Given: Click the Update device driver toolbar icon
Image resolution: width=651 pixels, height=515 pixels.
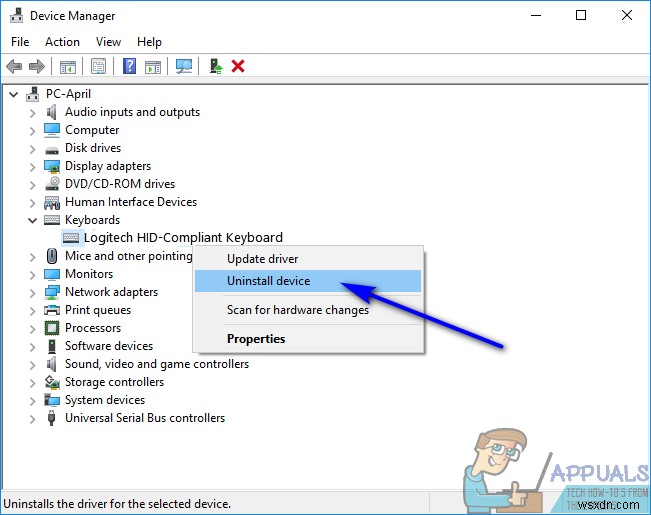Looking at the screenshot, I should point(215,66).
